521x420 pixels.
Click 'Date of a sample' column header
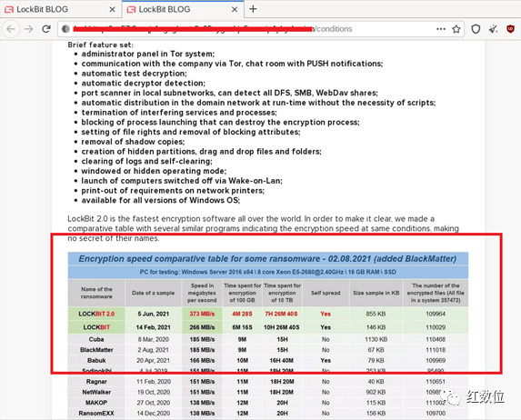point(153,293)
